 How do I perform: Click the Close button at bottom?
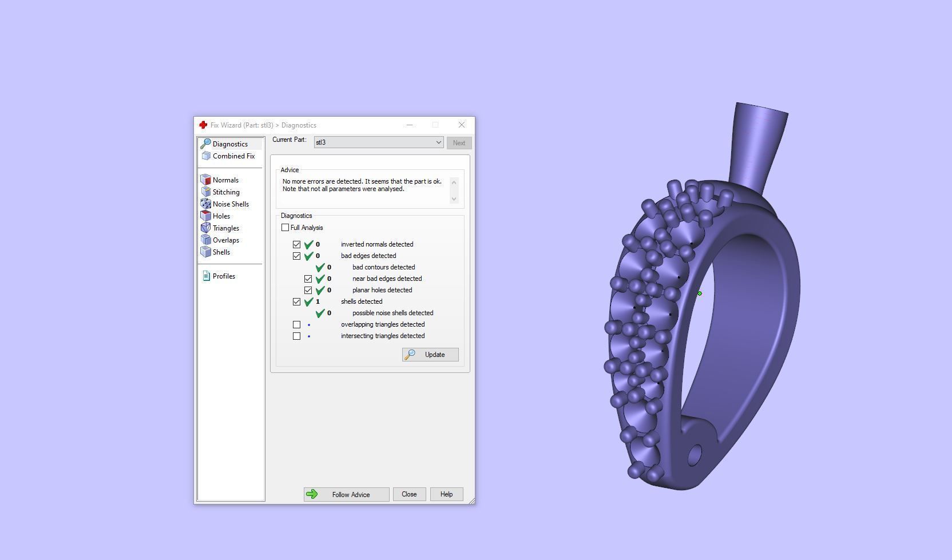pyautogui.click(x=409, y=494)
